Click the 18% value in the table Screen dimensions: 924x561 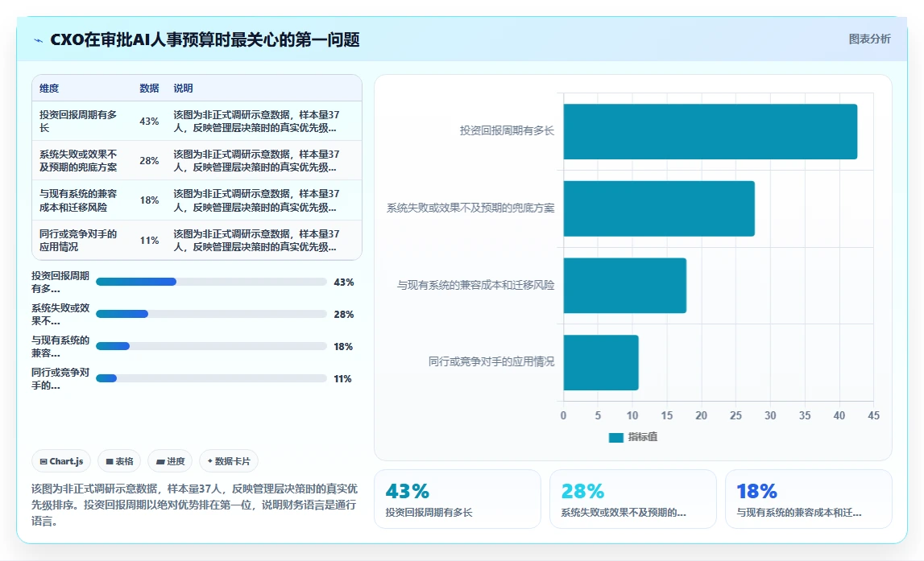[149, 200]
